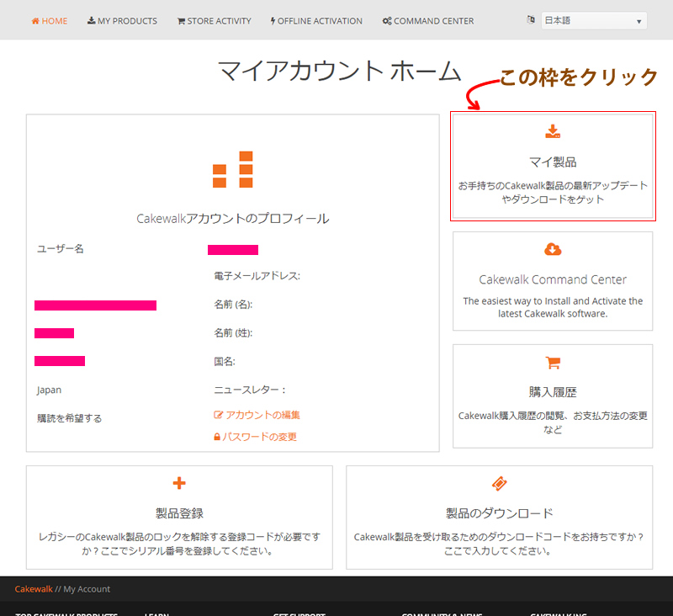Click the orange Cakewalk profile logo
673x616 pixels.
tap(233, 169)
